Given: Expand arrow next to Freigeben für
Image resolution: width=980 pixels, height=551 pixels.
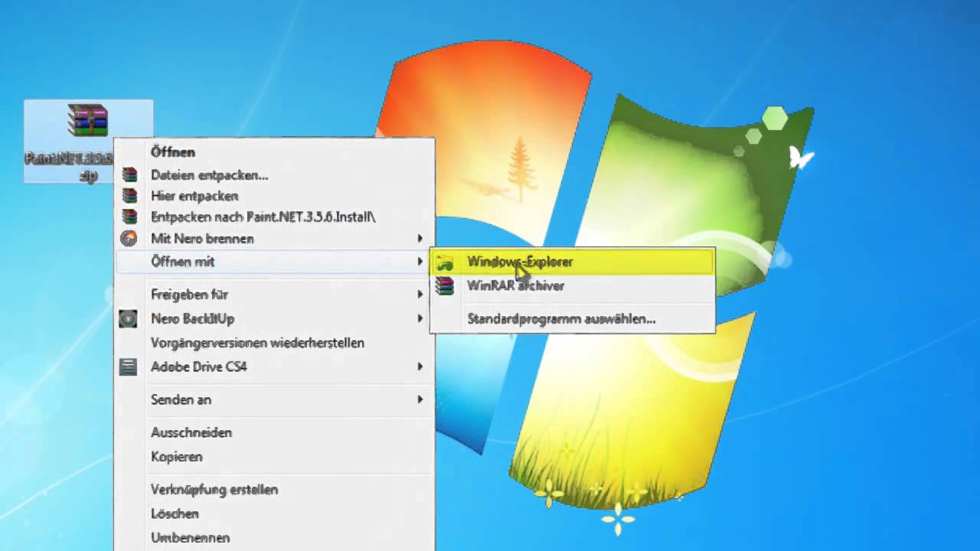Looking at the screenshot, I should [x=420, y=294].
